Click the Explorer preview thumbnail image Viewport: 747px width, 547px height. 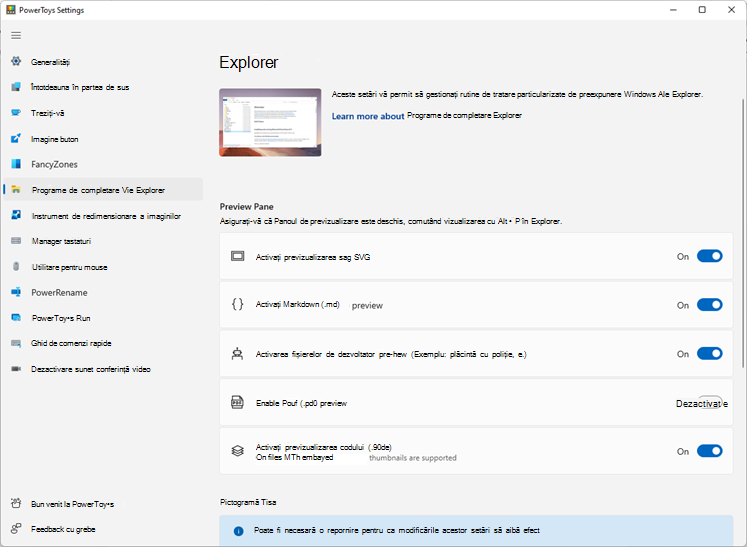coord(270,122)
